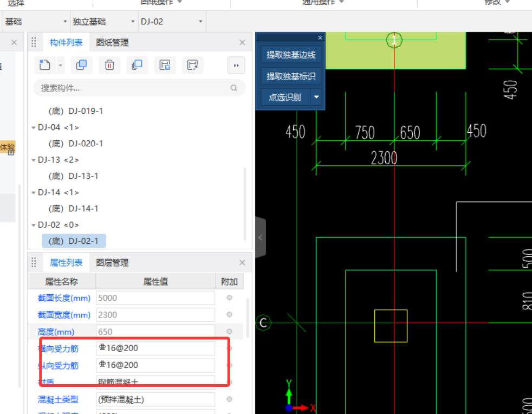This screenshot has width=532, height=414.
Task: Click the copy component icon
Action: pyautogui.click(x=81, y=65)
